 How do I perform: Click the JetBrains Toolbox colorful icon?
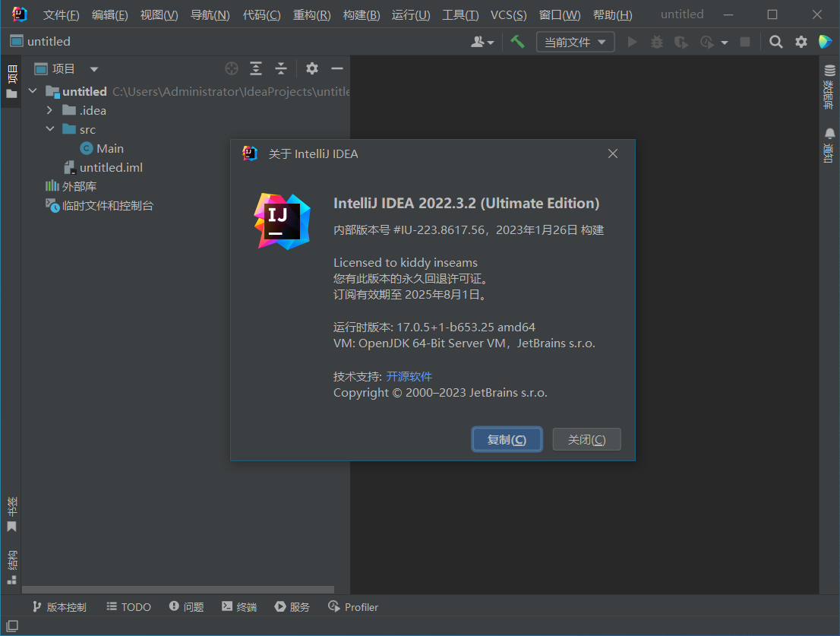(x=825, y=42)
